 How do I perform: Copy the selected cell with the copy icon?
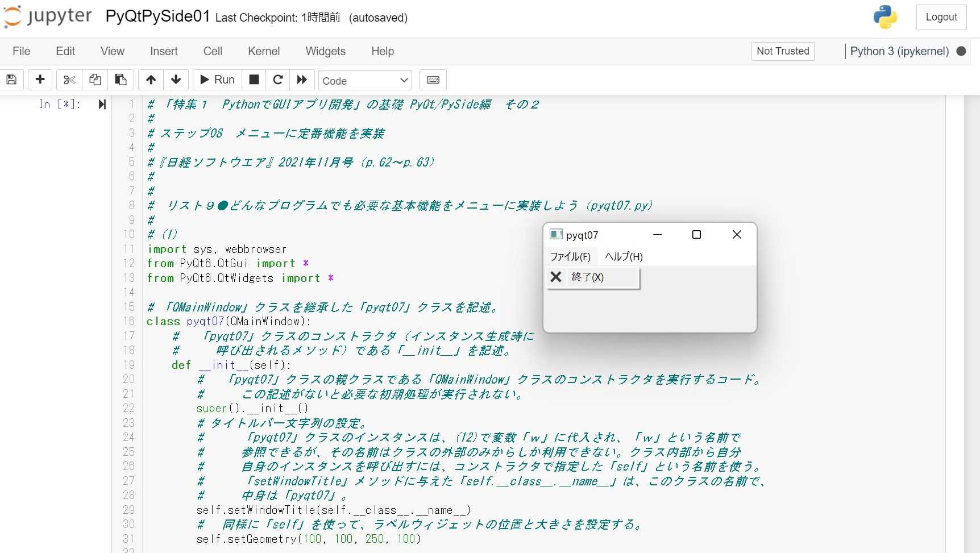click(94, 80)
